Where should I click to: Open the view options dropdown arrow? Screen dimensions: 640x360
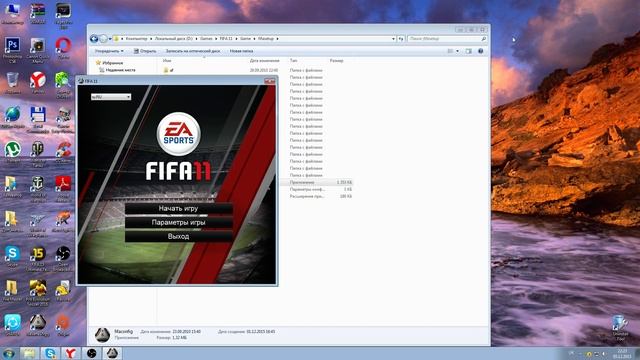457,51
